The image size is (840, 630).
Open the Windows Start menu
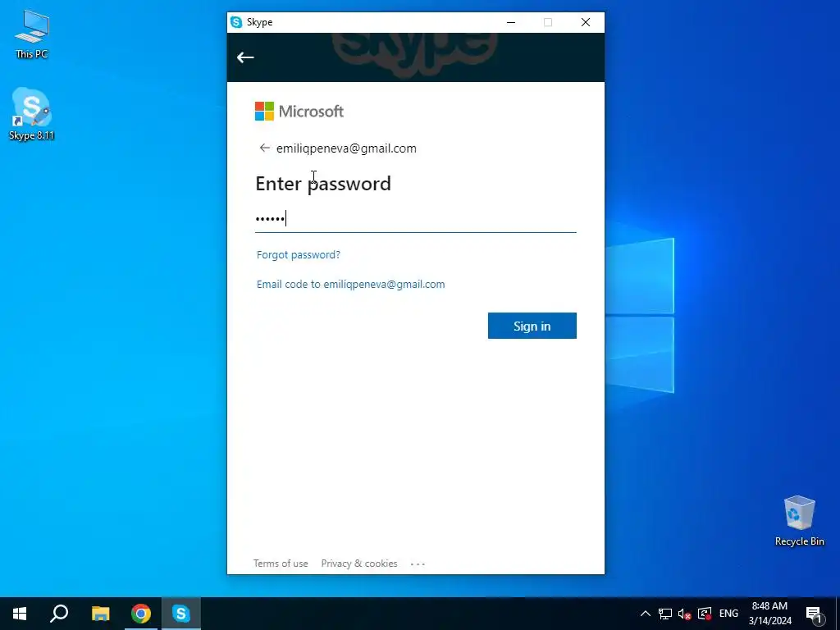pyautogui.click(x=20, y=614)
